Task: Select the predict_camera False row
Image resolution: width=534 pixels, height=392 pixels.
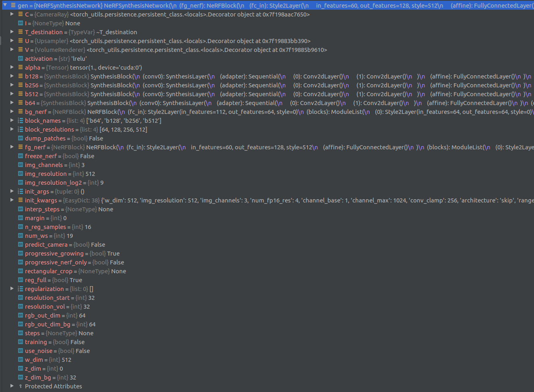Action: click(267, 244)
